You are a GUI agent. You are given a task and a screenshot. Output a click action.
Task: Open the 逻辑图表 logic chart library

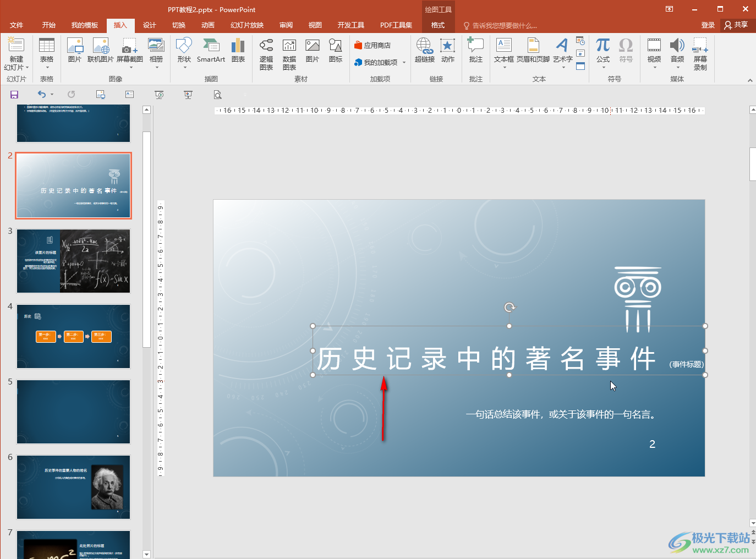[x=266, y=54]
